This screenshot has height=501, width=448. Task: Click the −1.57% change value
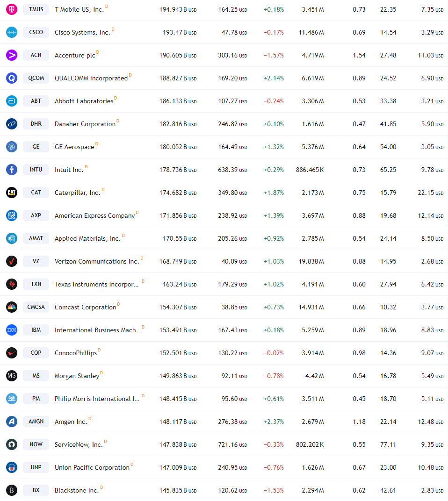[274, 55]
